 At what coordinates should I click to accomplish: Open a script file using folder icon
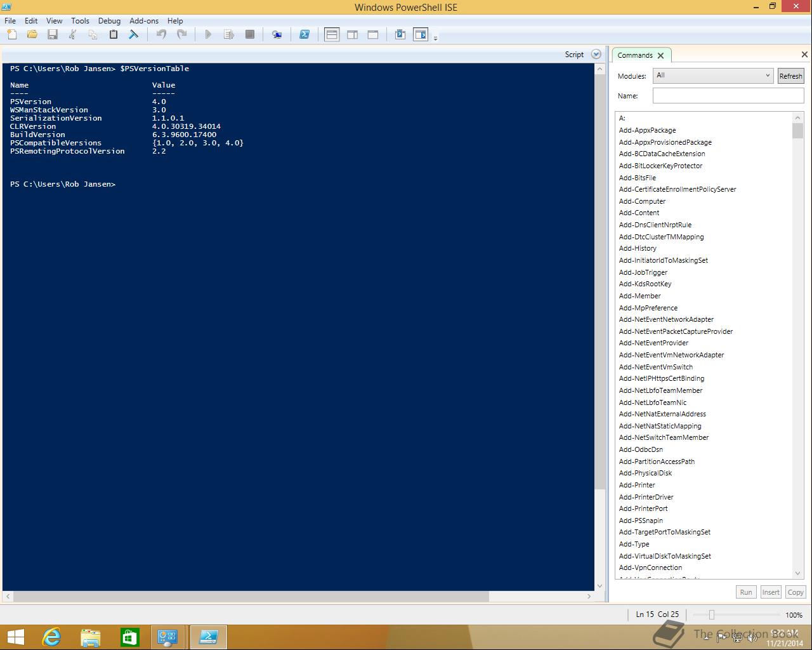32,35
